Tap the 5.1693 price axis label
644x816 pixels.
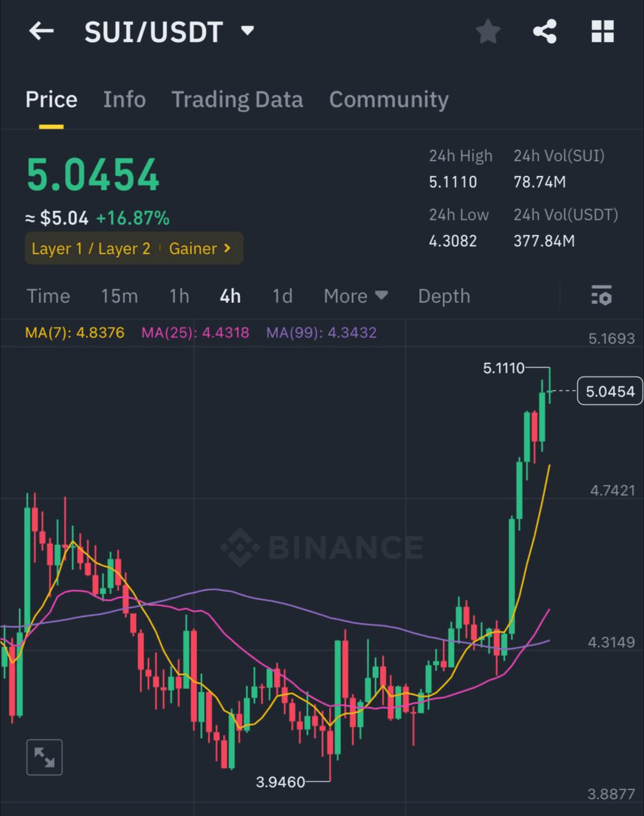click(612, 339)
